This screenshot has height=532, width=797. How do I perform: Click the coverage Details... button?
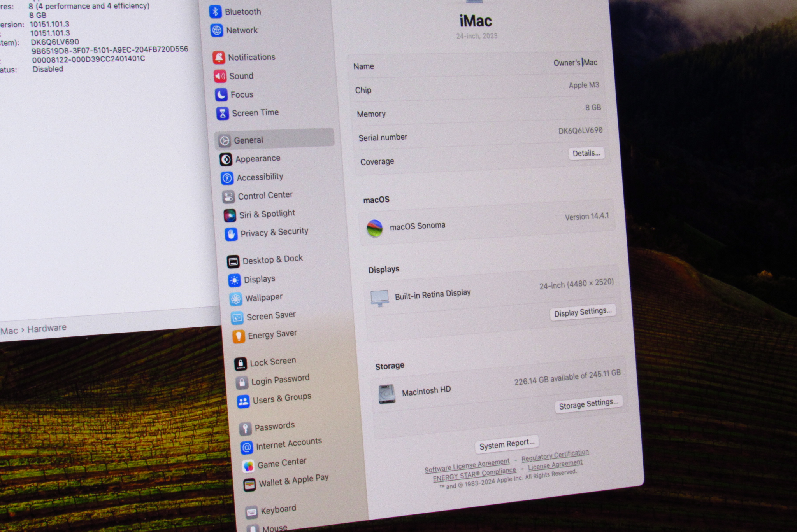click(x=586, y=153)
